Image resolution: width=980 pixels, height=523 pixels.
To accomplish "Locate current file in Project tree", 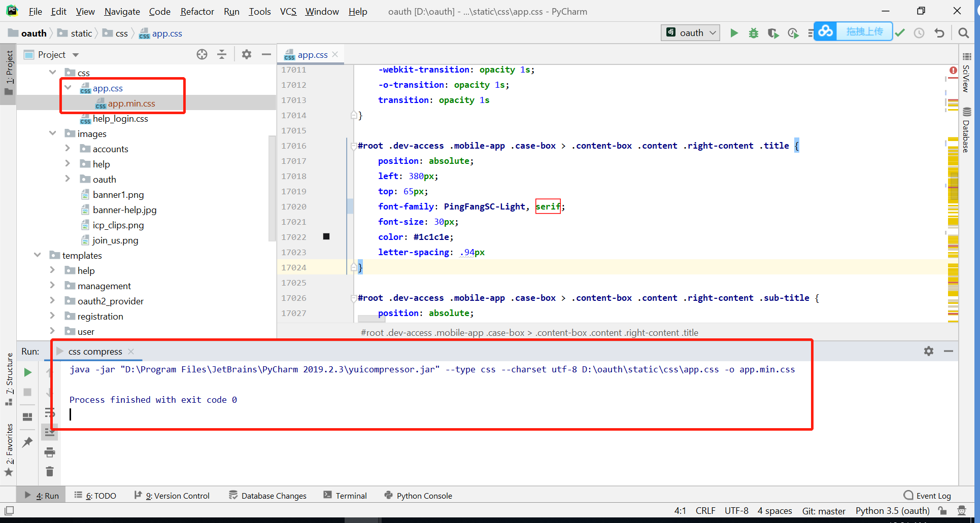I will coord(202,54).
